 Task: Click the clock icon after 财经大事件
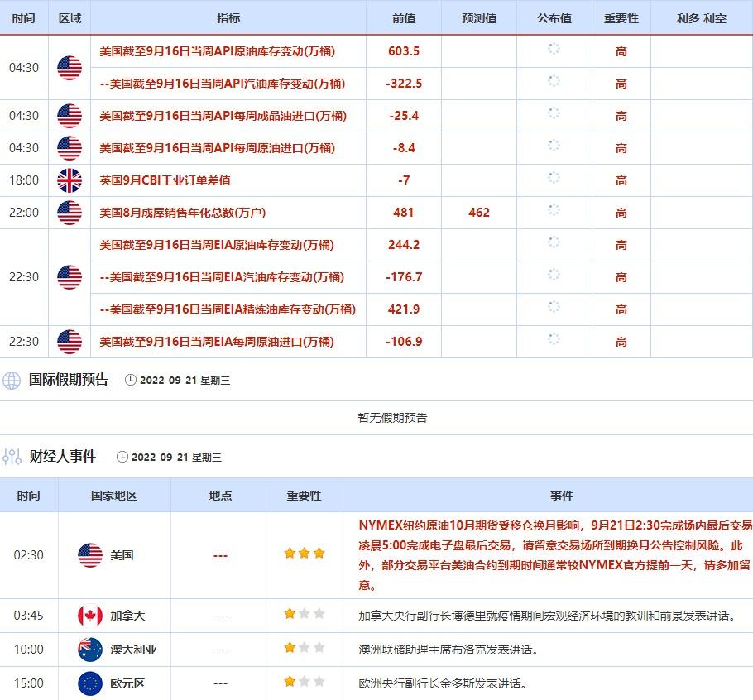(x=122, y=457)
